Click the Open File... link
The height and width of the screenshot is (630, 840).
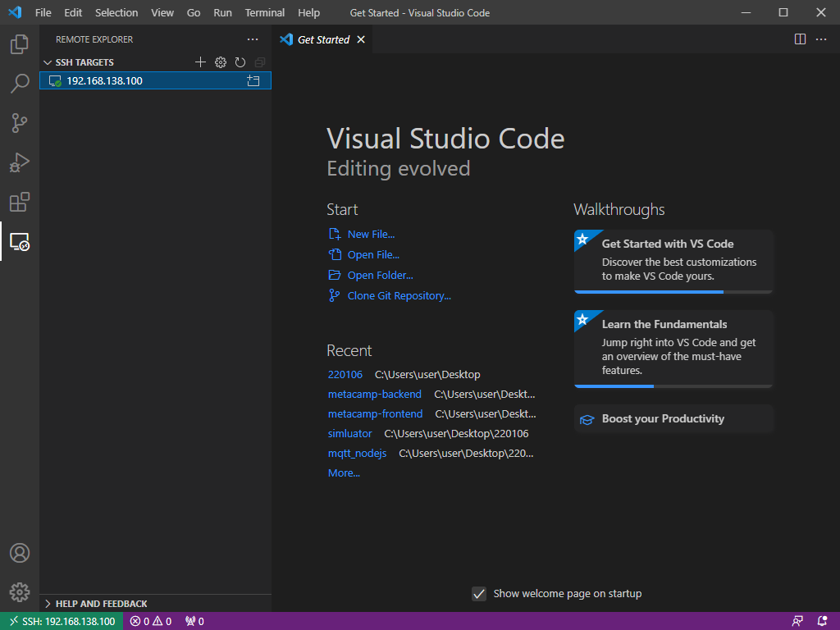pyautogui.click(x=373, y=254)
